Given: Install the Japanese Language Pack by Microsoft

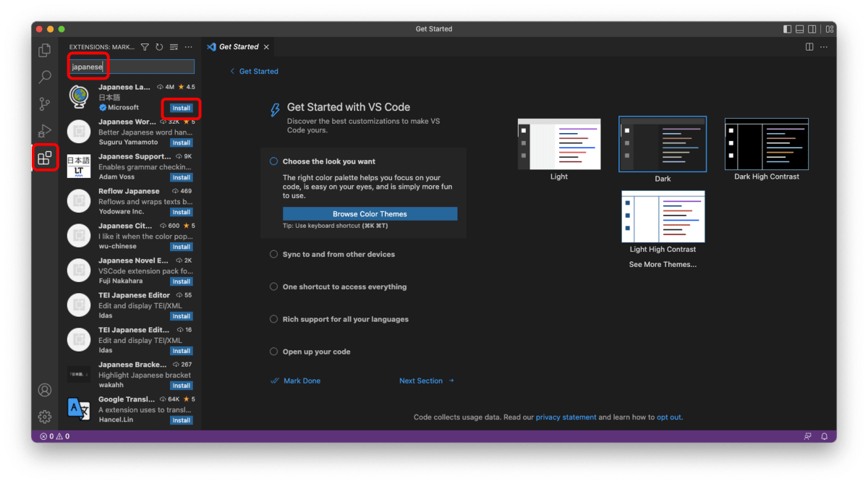Looking at the screenshot, I should [182, 108].
